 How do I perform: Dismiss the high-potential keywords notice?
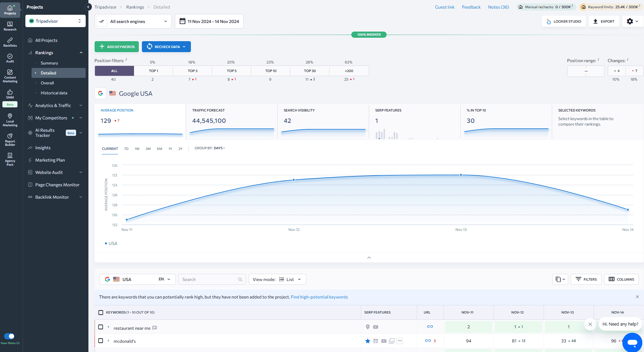637,297
